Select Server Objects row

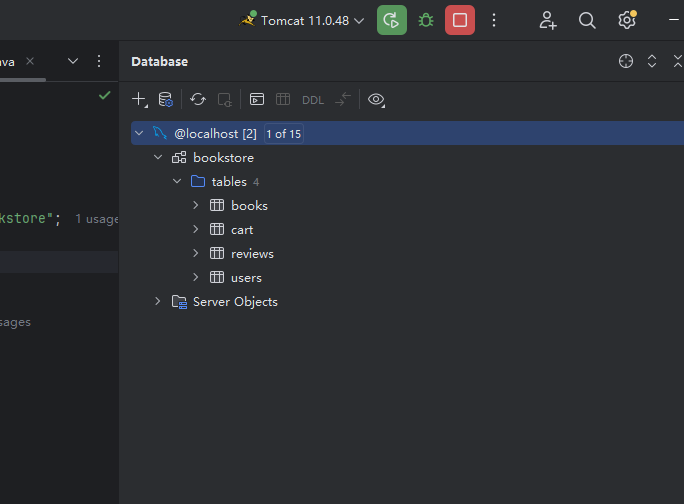click(x=235, y=302)
